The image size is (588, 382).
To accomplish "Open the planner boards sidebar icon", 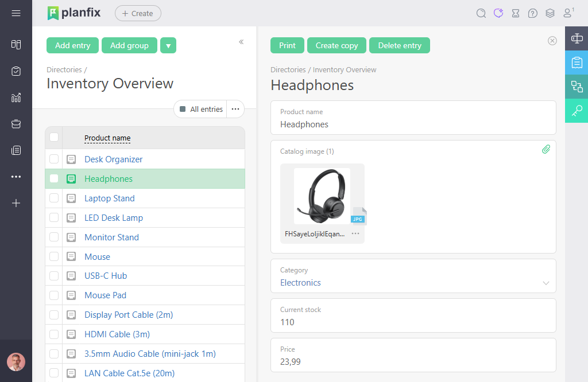I will coord(16,45).
